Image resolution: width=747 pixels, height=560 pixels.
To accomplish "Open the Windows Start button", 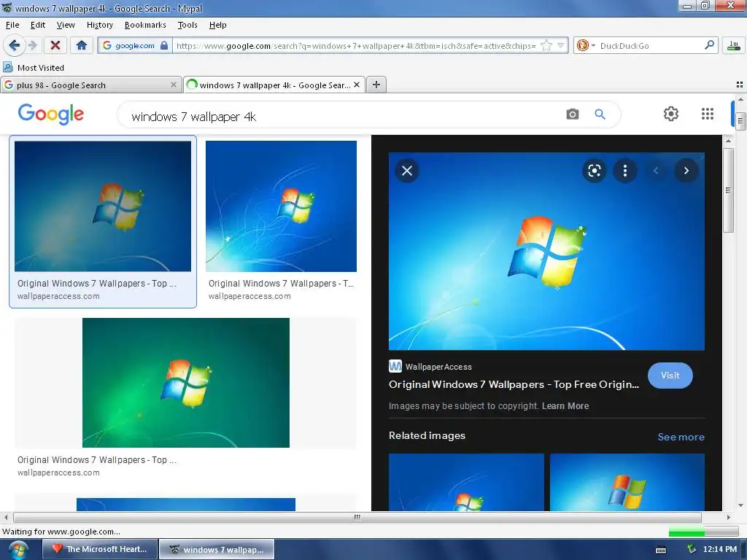I will coord(18,550).
